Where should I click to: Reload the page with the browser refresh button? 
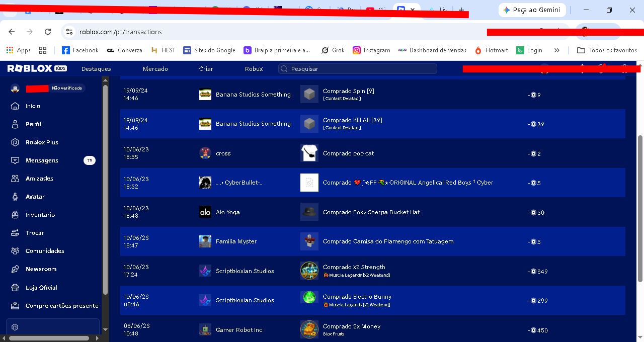pyautogui.click(x=48, y=32)
